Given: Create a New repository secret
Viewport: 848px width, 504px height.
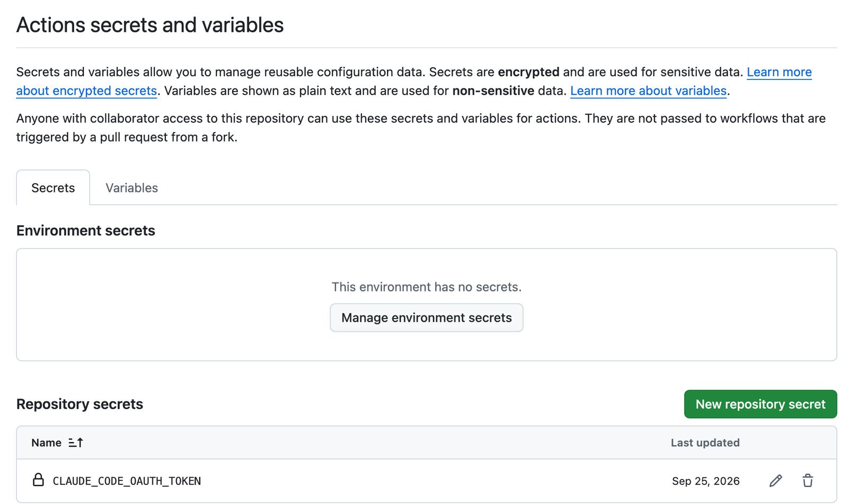Looking at the screenshot, I should 761,404.
